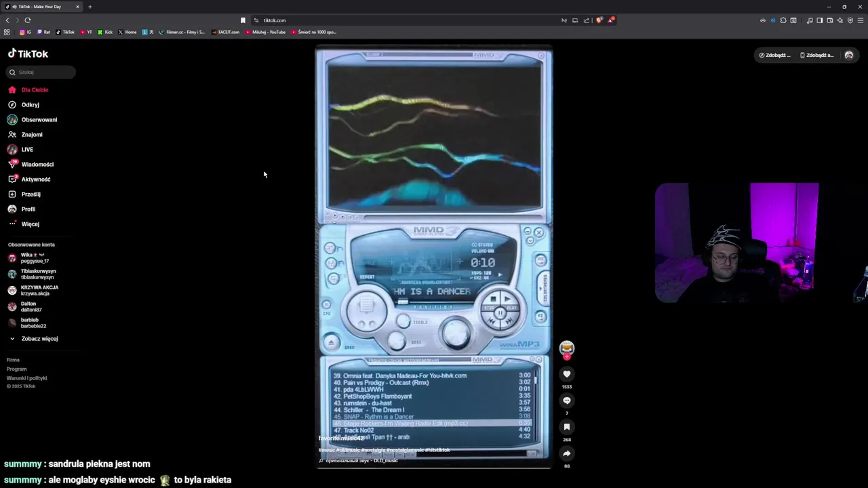Expand the Firma footer section
The height and width of the screenshot is (488, 868).
point(13,360)
